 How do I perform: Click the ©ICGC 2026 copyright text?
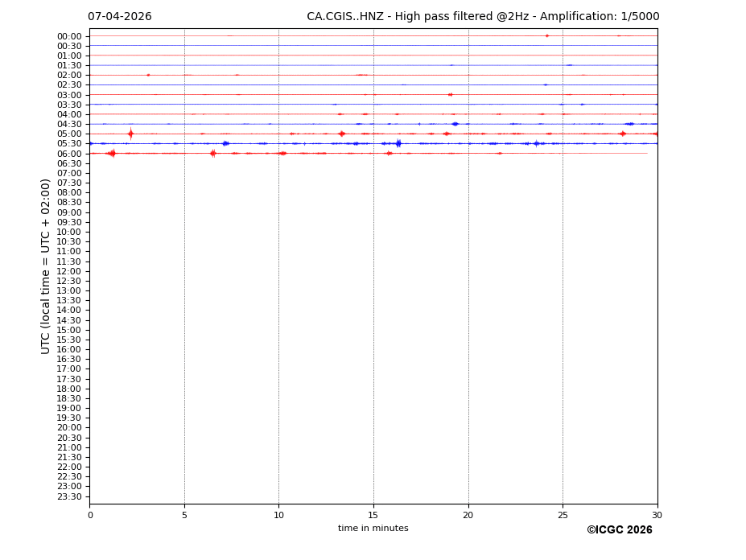(619, 530)
